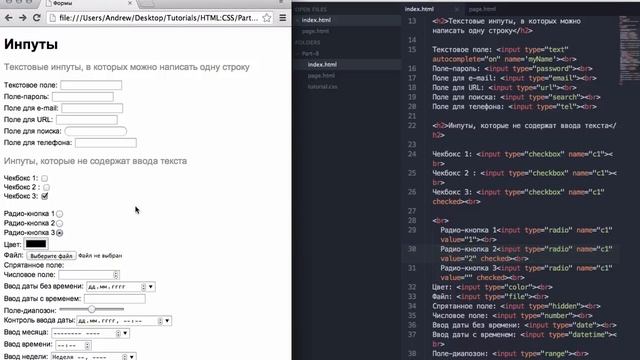640x360 pixels.
Task: Check the Чекбокс 1 checkbox
Action: click(x=44, y=178)
